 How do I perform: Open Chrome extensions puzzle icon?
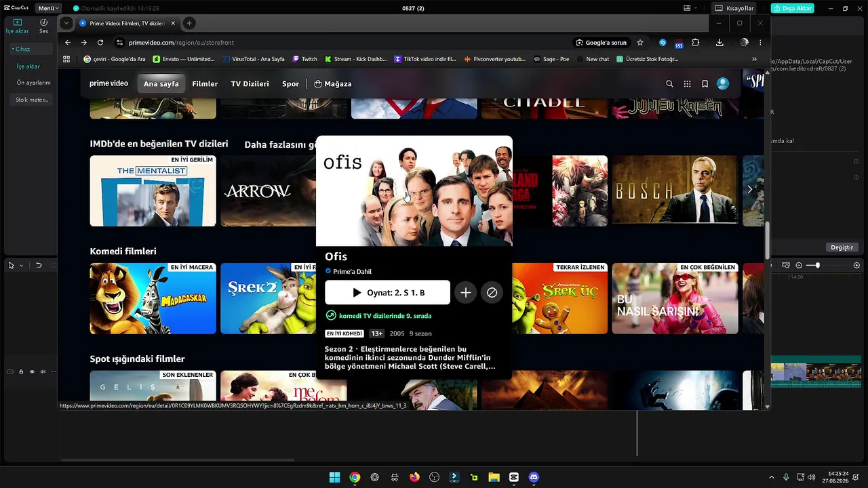point(695,42)
